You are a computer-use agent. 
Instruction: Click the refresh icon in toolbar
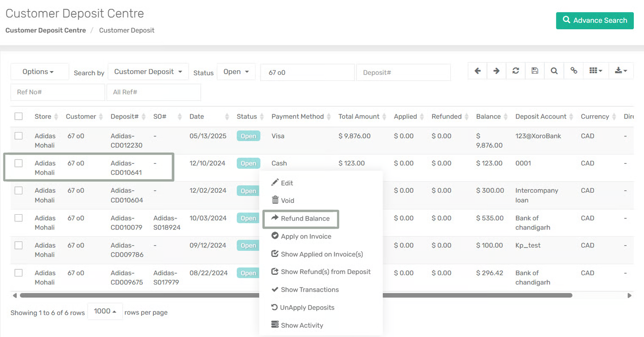(x=515, y=71)
